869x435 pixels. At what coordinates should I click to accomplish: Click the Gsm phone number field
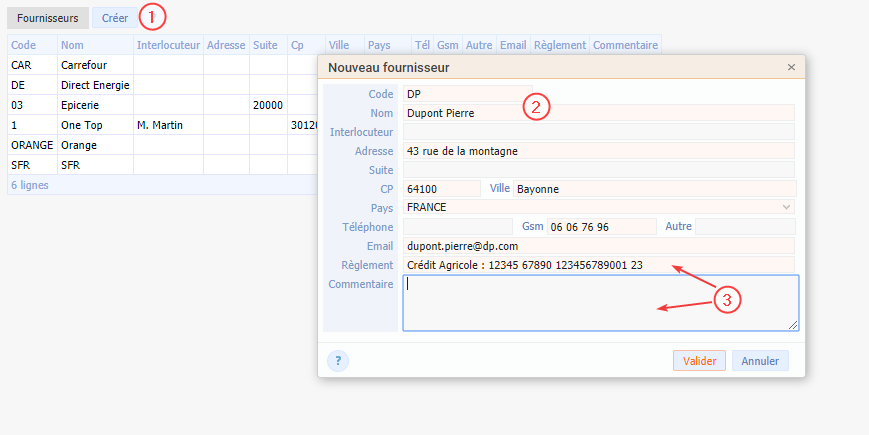tap(601, 227)
